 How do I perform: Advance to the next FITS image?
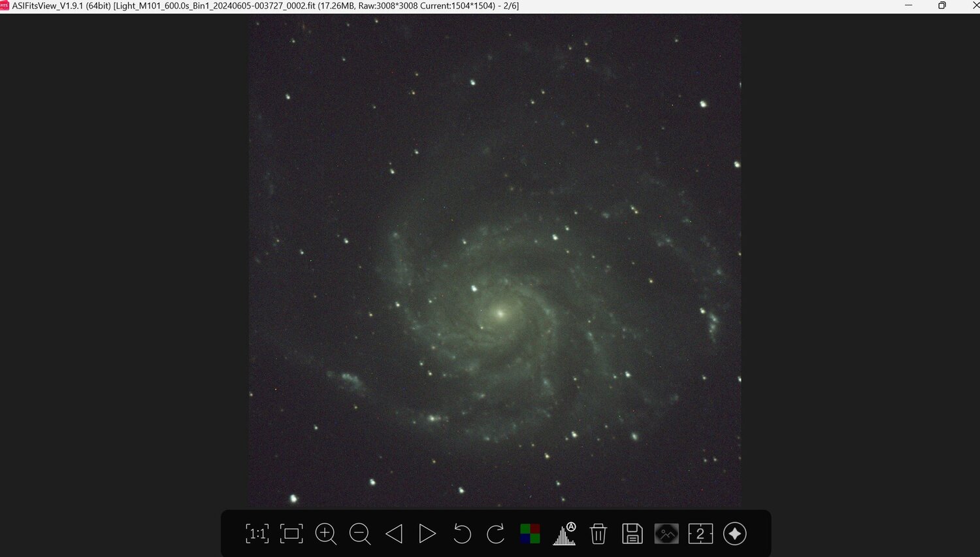click(x=428, y=534)
